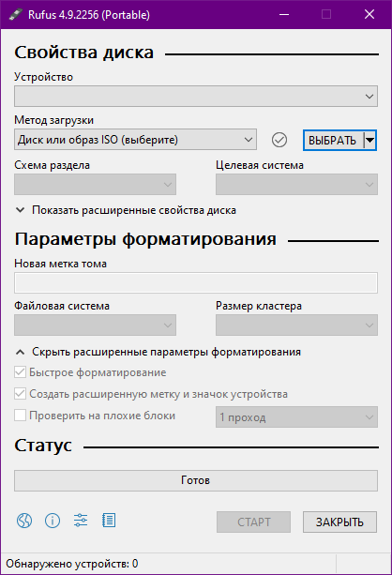Enable Проверить на плохие блоки checkbox
Viewport: 392px width, 575px height.
21,416
